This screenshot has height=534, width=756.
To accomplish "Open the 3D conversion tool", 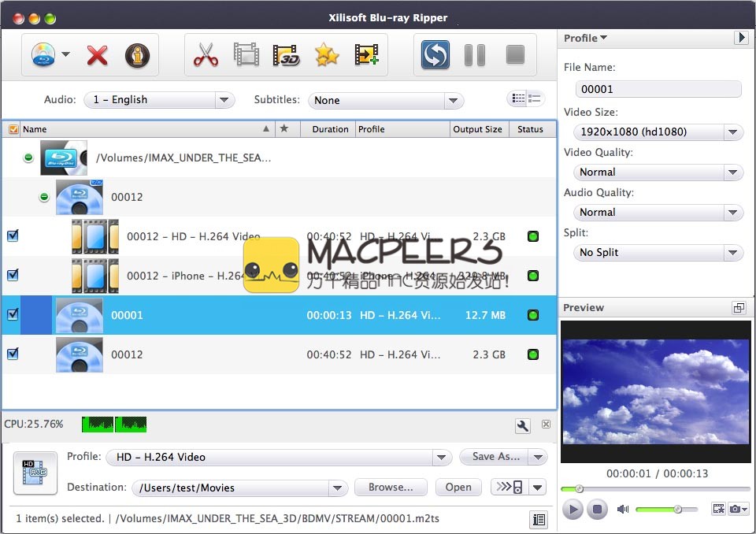I will [287, 55].
